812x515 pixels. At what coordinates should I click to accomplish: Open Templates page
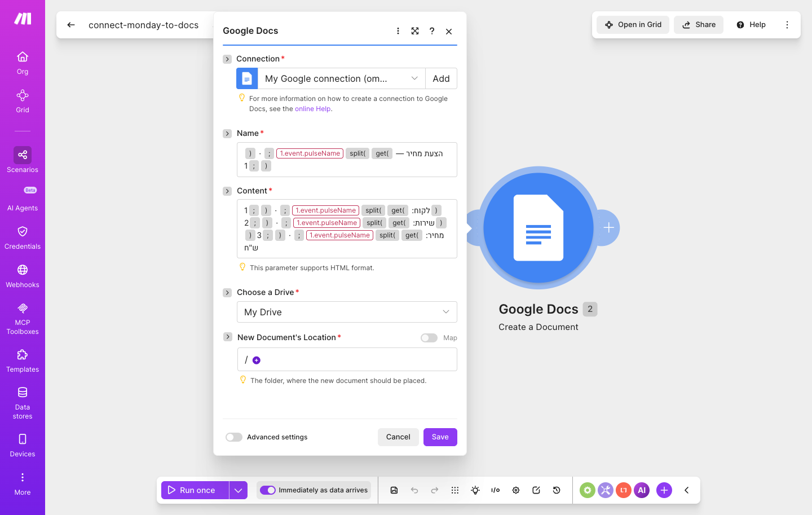tap(23, 360)
